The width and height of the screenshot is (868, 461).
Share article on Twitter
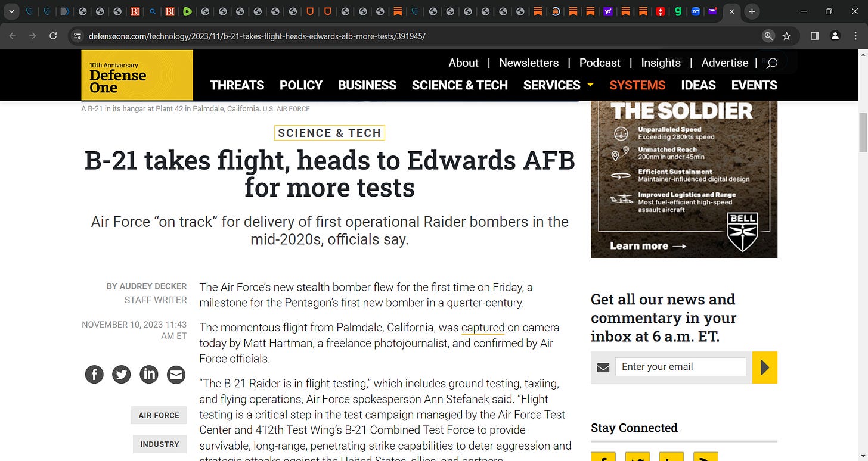(122, 374)
